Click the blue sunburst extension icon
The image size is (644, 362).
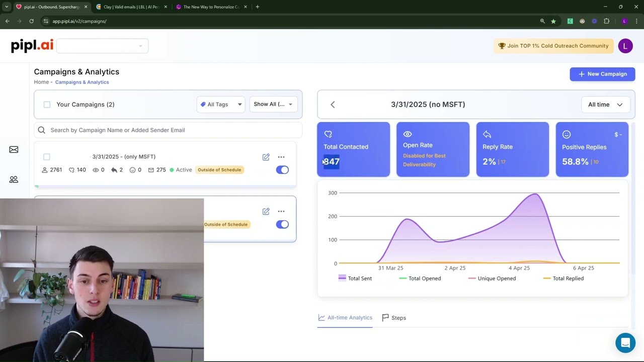coord(594,21)
